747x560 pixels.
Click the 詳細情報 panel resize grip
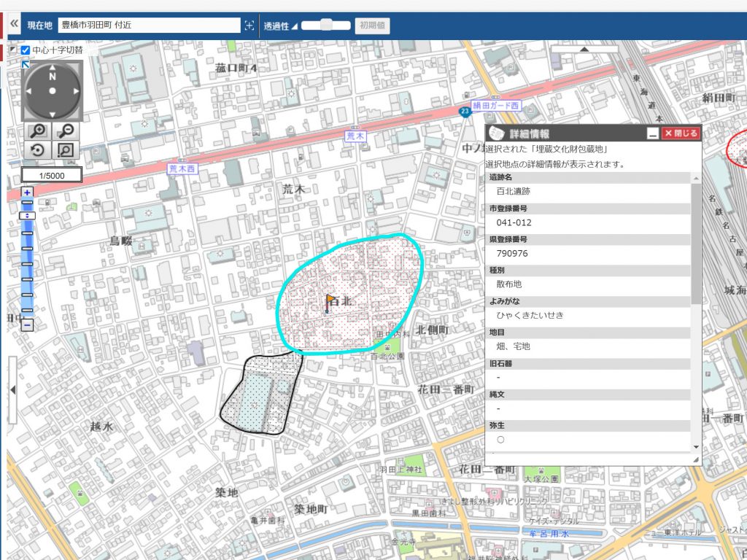[x=696, y=460]
